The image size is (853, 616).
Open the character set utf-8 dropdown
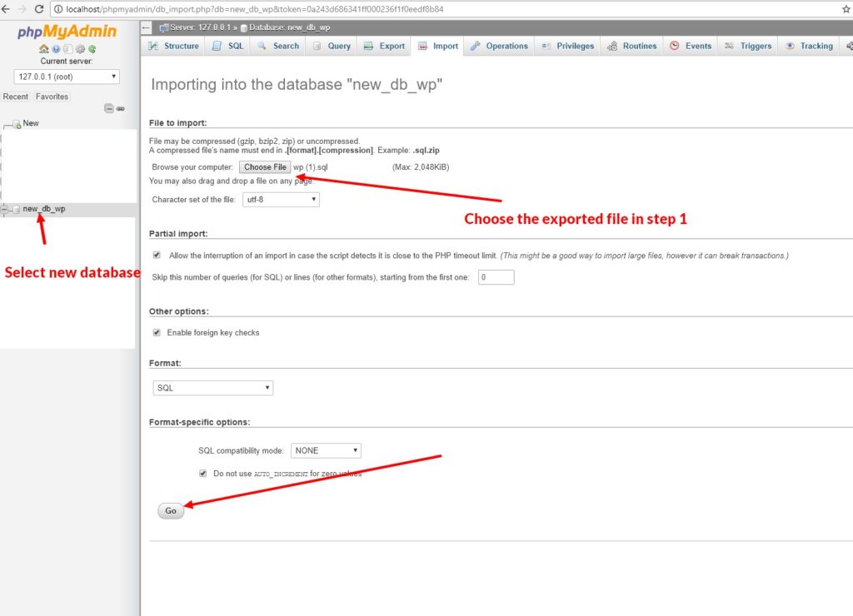tap(280, 200)
